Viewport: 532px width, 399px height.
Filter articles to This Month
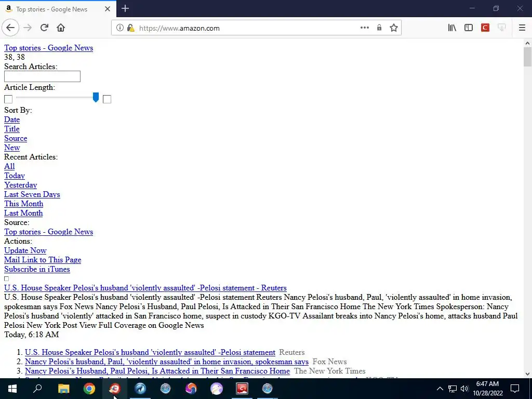(24, 204)
